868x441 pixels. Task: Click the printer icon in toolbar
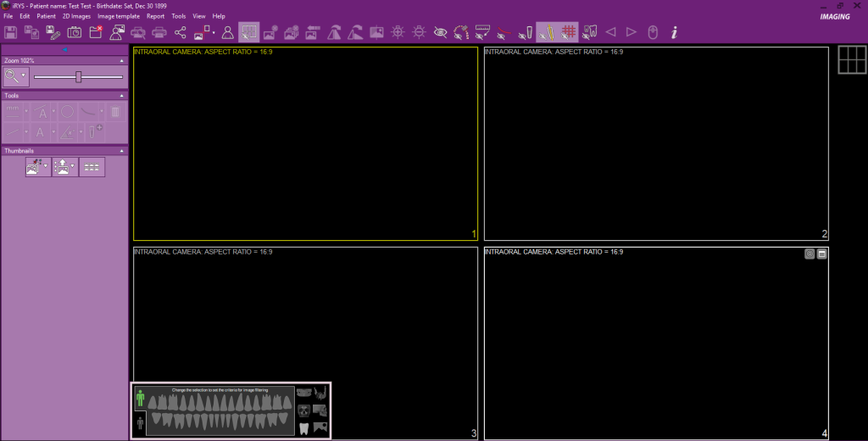pos(159,32)
